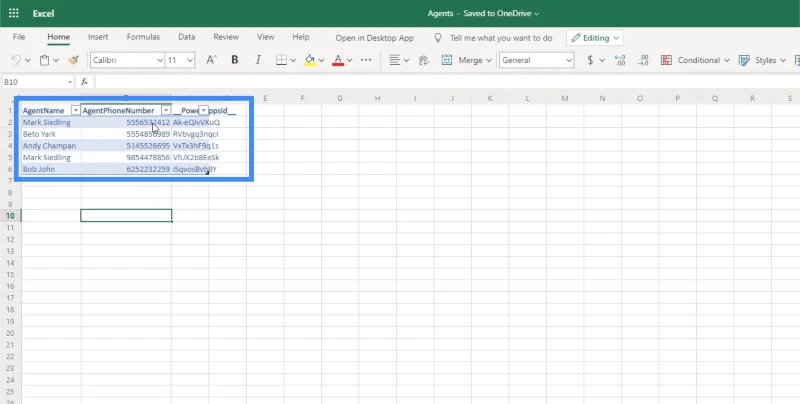The height and width of the screenshot is (404, 800).
Task: Toggle Bold formatting
Action: click(235, 60)
